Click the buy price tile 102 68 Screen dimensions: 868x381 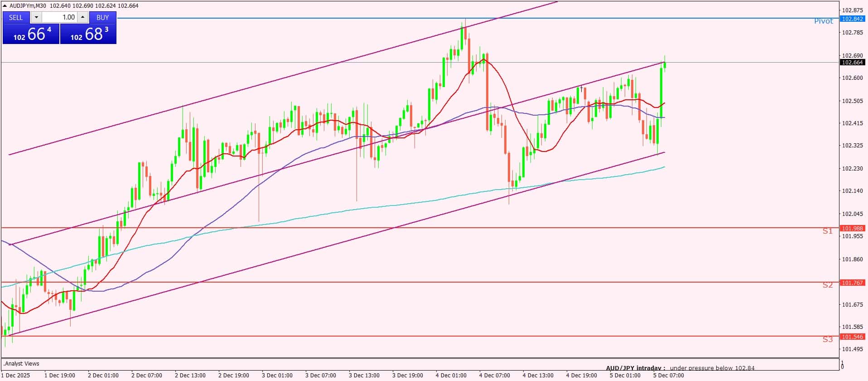click(x=88, y=34)
